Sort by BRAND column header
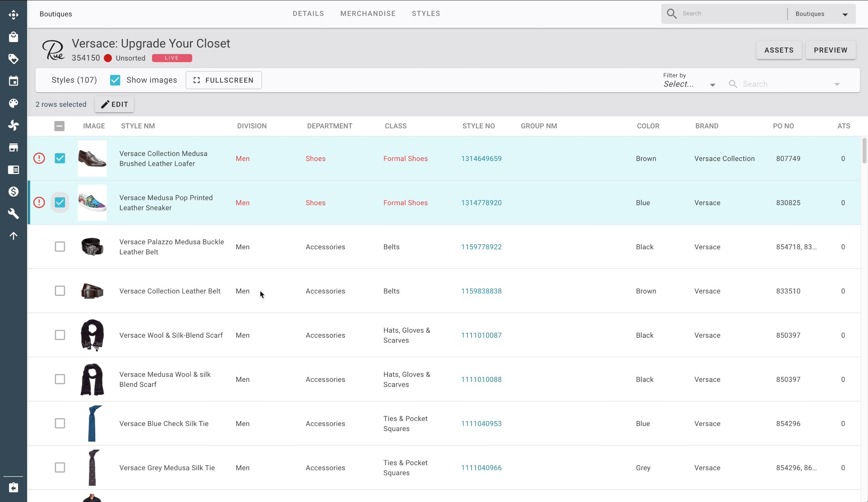The width and height of the screenshot is (868, 502). [707, 126]
